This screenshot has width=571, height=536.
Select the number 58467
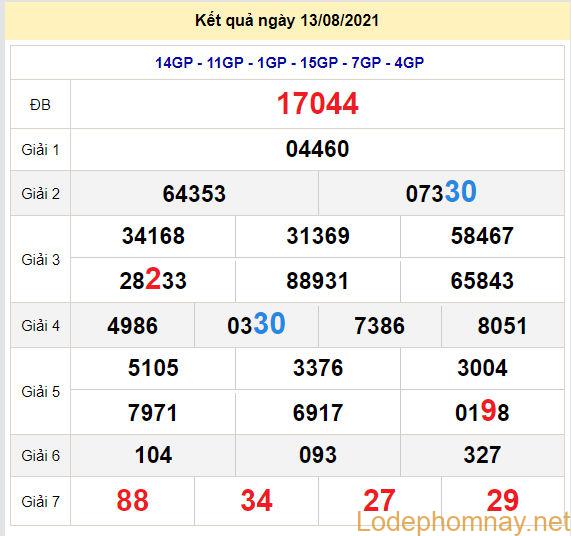pos(482,236)
